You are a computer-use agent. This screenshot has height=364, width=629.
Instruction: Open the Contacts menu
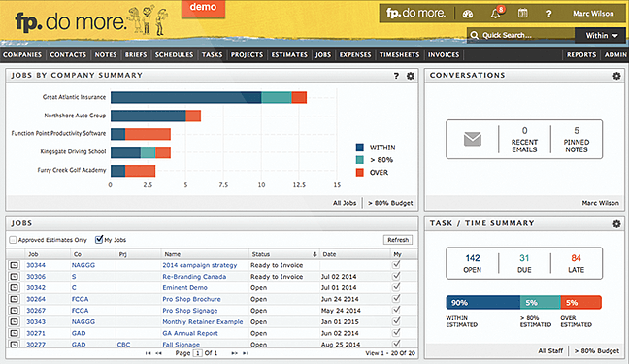tap(68, 55)
